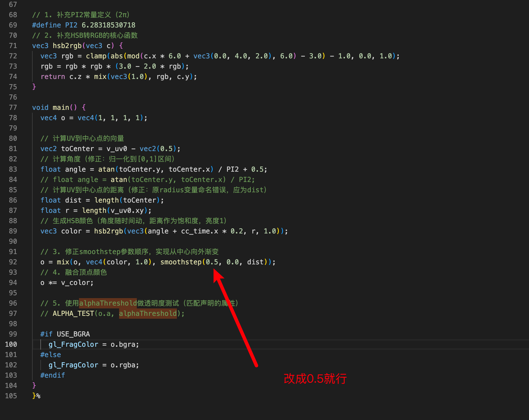Click line number 67 in the gutter

click(13, 4)
